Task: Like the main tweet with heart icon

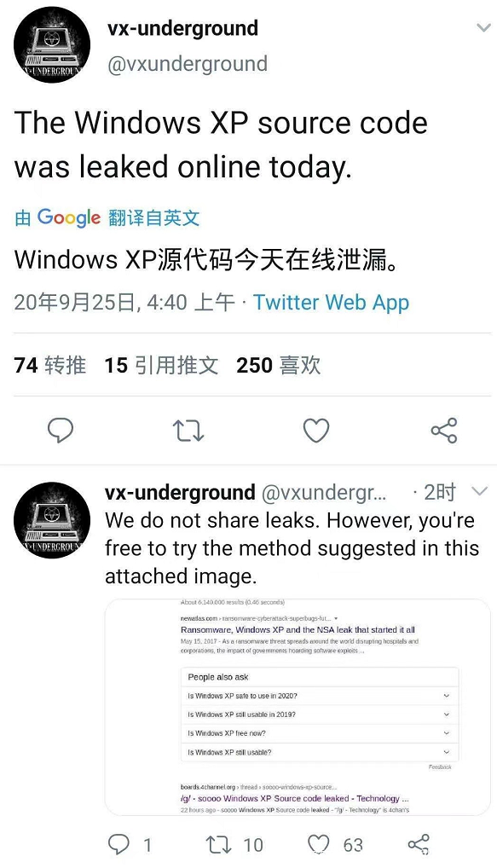Action: [x=316, y=430]
